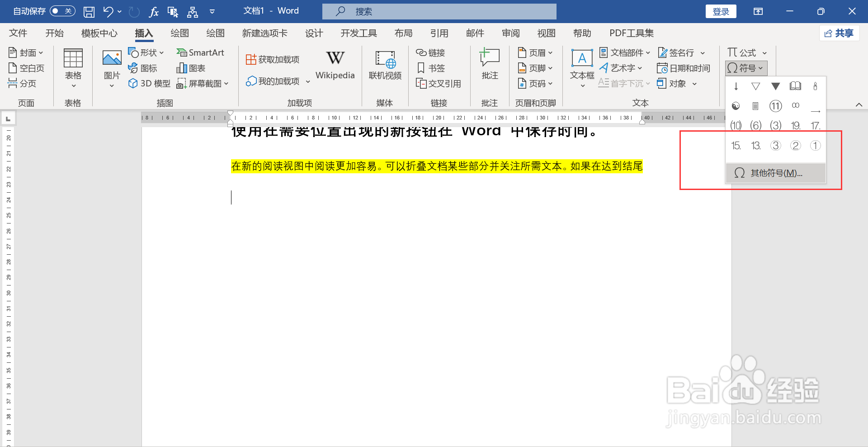Click the yellow highlighted paragraph text
The width and height of the screenshot is (868, 447).
click(x=437, y=166)
